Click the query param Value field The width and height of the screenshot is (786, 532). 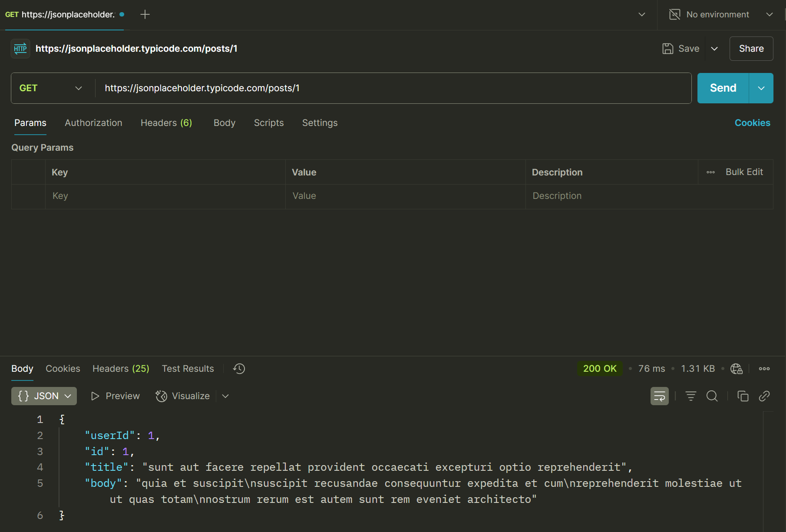point(405,196)
